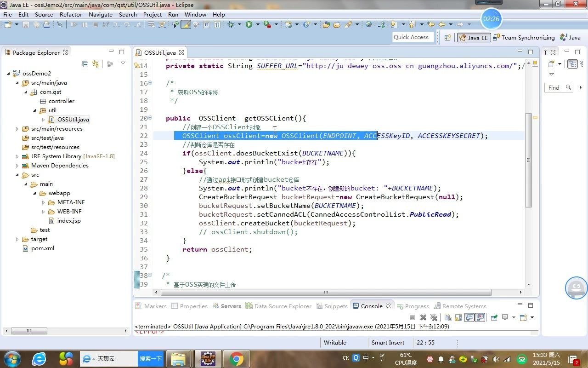Image resolution: width=588 pixels, height=368 pixels.
Task: Click the Remove Launch icon in Console
Action: (x=423, y=317)
